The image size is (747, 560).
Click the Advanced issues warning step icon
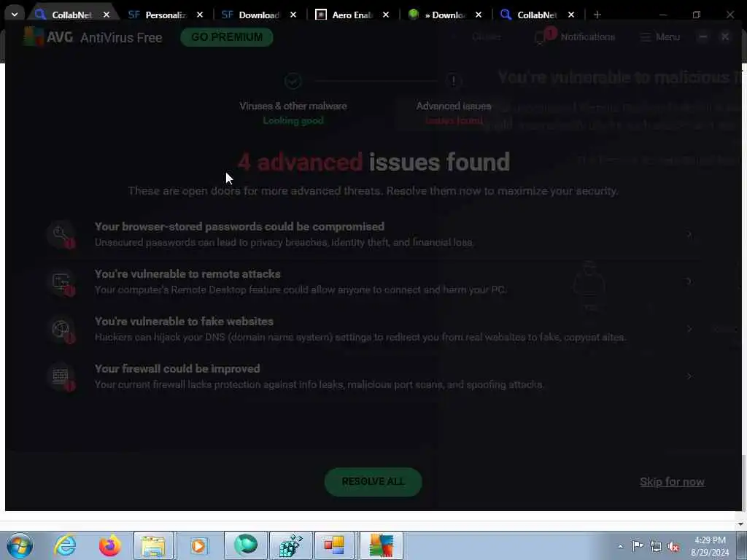coord(454,81)
